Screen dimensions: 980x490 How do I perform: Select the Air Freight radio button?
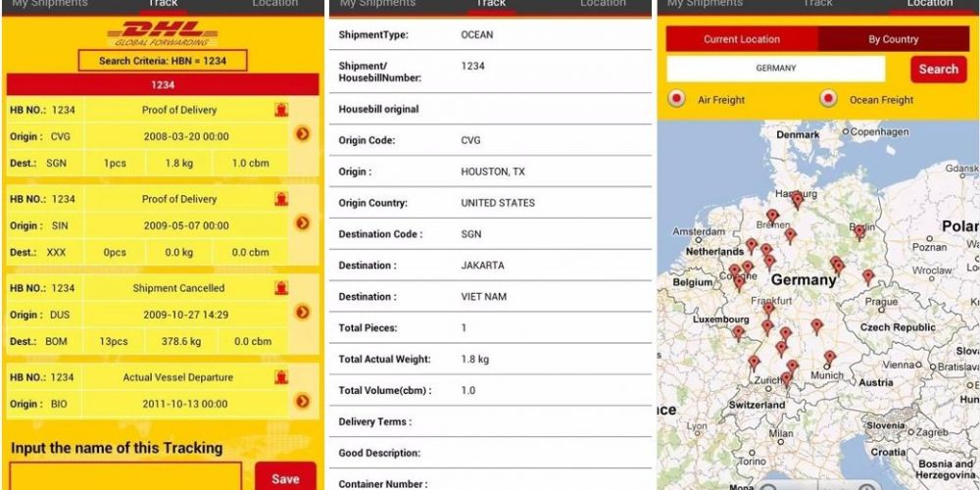[x=676, y=99]
